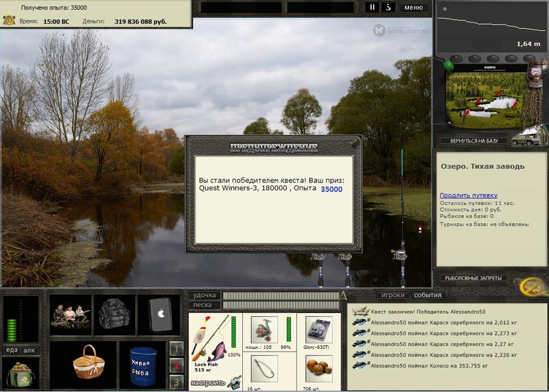Image resolution: width=549 pixels, height=392 pixels.
Task: Click the 'Предупреждение' dialog title
Action: coord(274,148)
